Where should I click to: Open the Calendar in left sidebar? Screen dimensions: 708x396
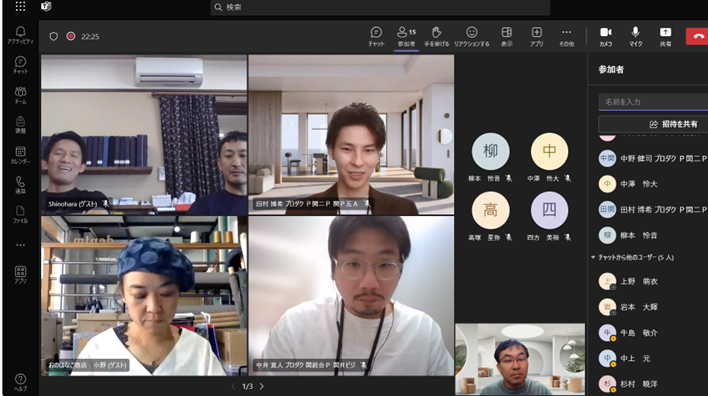tap(20, 155)
